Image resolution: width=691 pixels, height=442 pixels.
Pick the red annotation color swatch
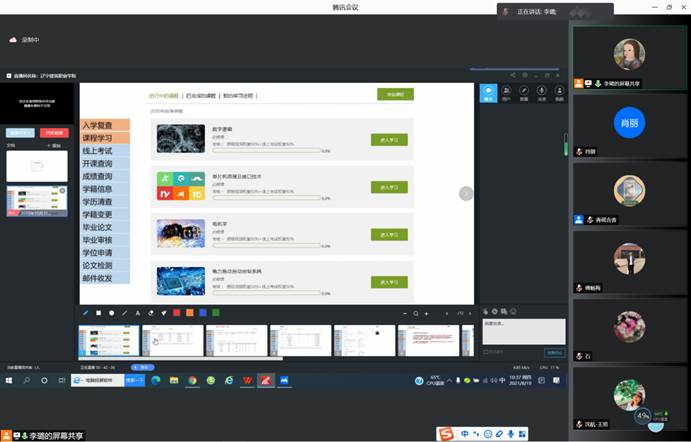(176, 313)
